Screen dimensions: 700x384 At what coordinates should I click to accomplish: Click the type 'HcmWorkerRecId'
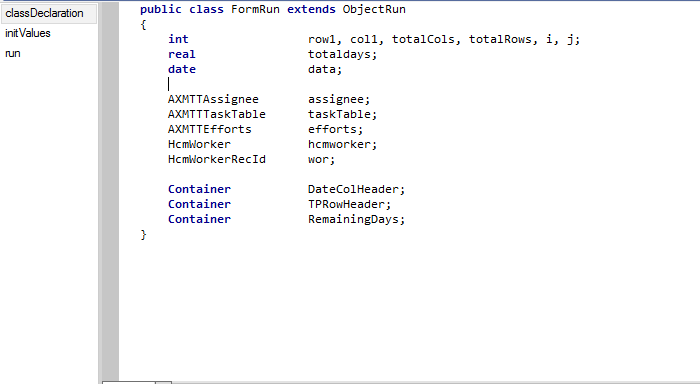coord(217,159)
